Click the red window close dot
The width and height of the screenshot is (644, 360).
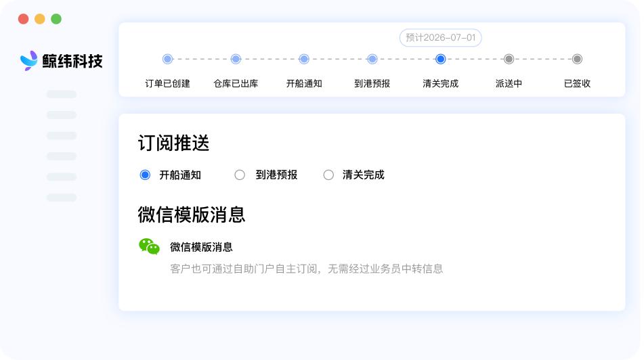[24, 19]
